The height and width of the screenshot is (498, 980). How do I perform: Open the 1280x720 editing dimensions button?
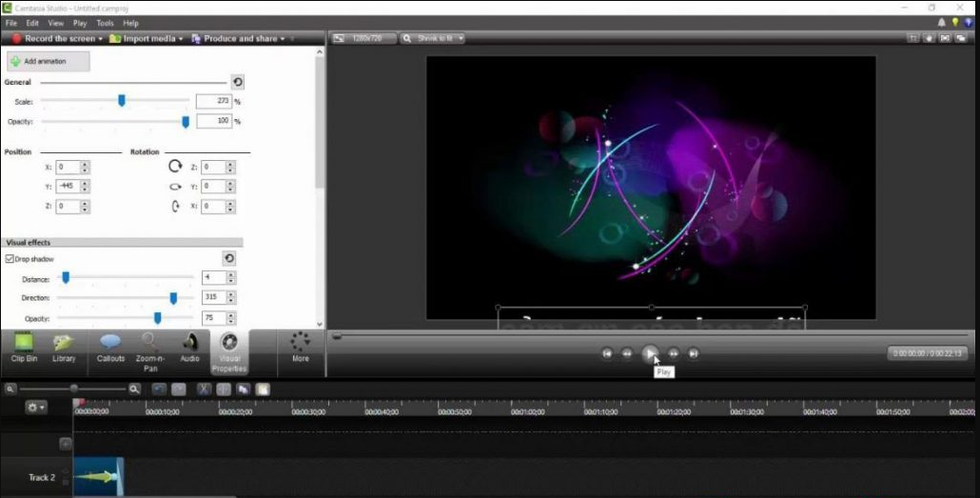pyautogui.click(x=363, y=38)
